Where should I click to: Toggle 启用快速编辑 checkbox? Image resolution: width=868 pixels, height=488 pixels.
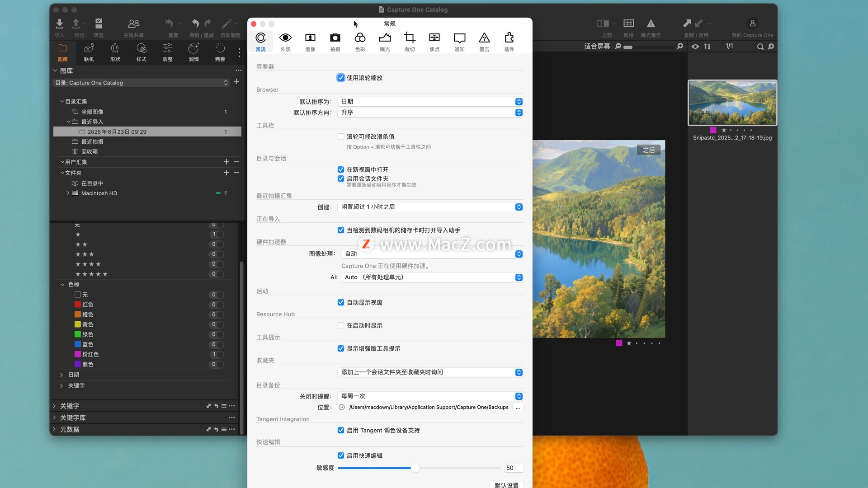click(x=341, y=455)
